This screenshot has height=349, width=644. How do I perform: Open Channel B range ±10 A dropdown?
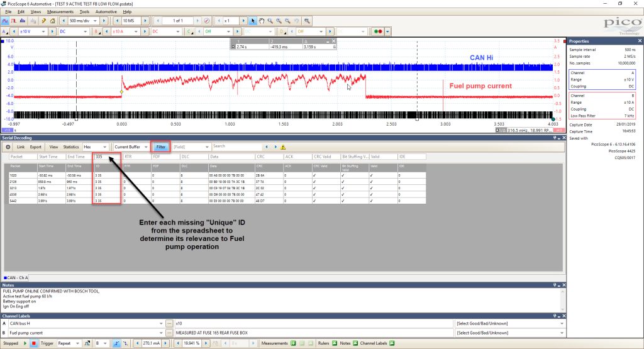(x=136, y=31)
